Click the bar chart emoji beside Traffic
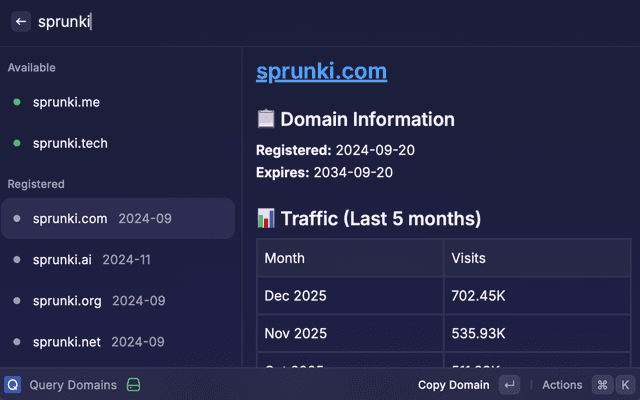The width and height of the screenshot is (640, 400). [266, 218]
